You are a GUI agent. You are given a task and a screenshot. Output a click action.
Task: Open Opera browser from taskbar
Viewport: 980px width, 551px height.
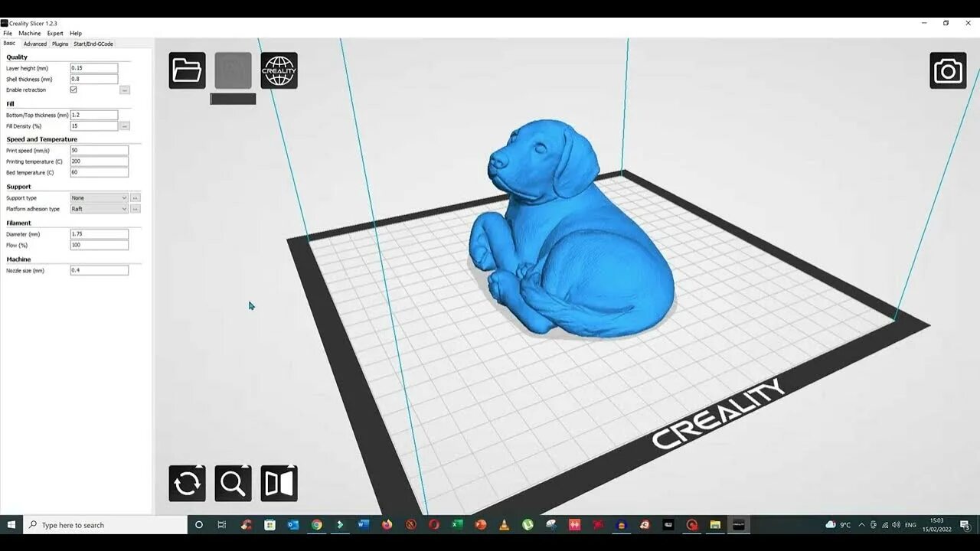point(433,525)
